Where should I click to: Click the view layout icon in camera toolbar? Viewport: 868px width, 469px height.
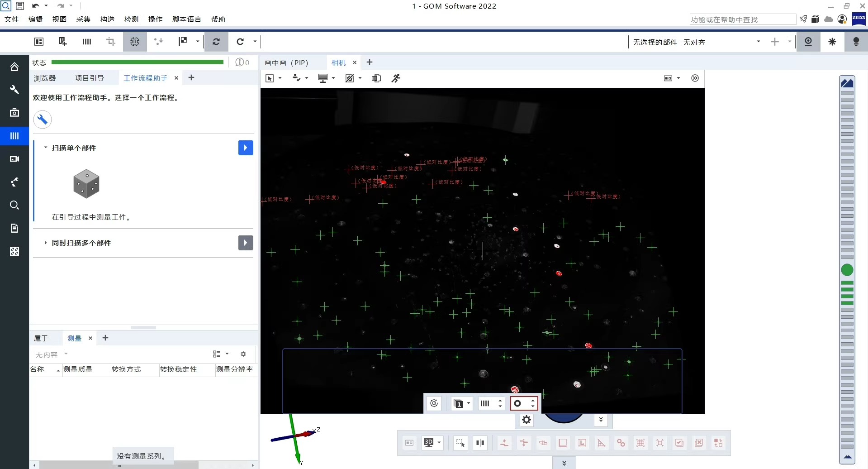click(668, 78)
